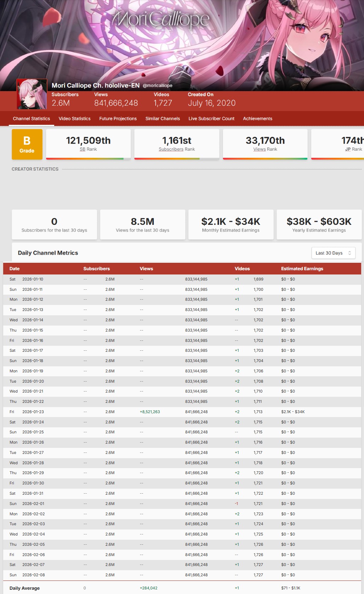Open the Future Projections tab
Viewport: 364px width, 594px height.
tap(118, 118)
